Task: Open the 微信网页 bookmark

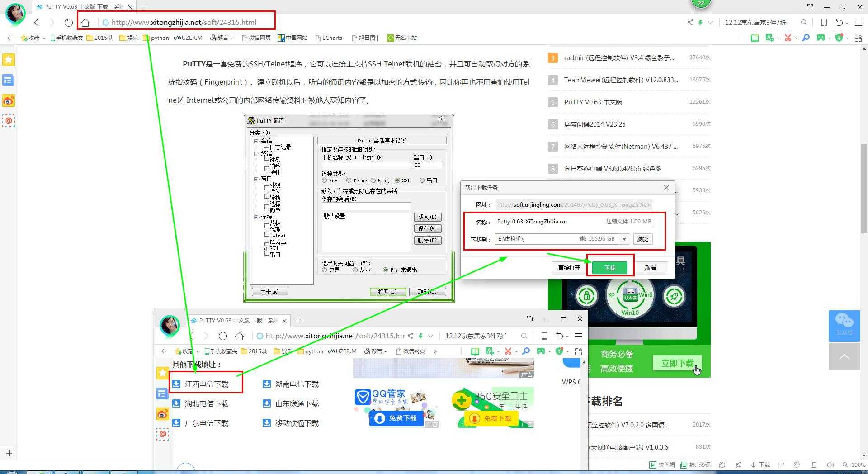Action: [x=256, y=38]
